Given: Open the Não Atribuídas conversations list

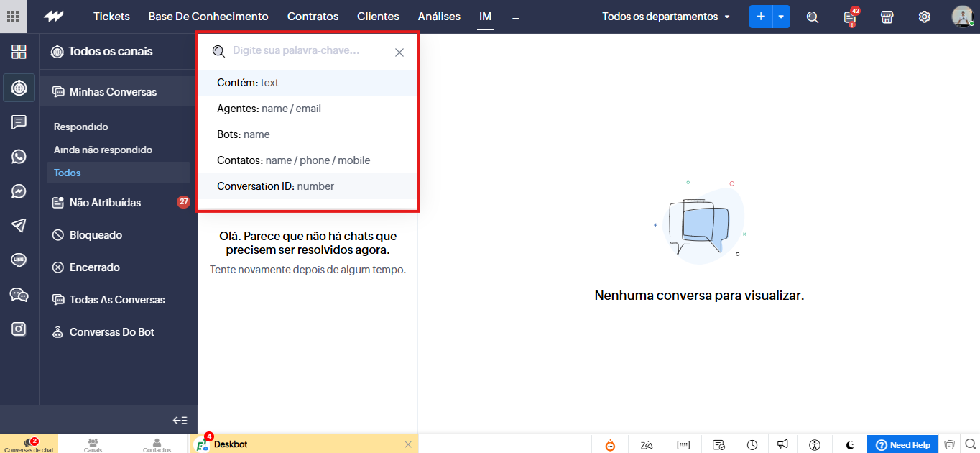Looking at the screenshot, I should click(x=105, y=203).
